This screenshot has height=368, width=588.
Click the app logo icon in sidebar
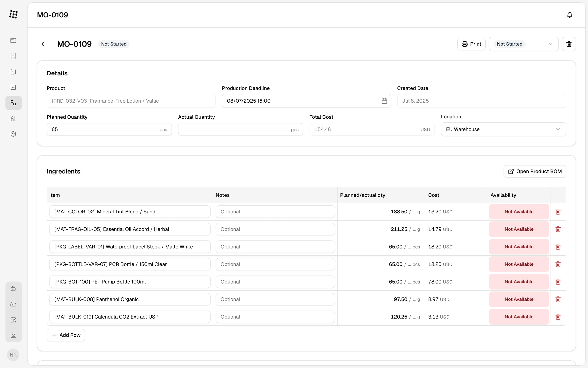(13, 14)
